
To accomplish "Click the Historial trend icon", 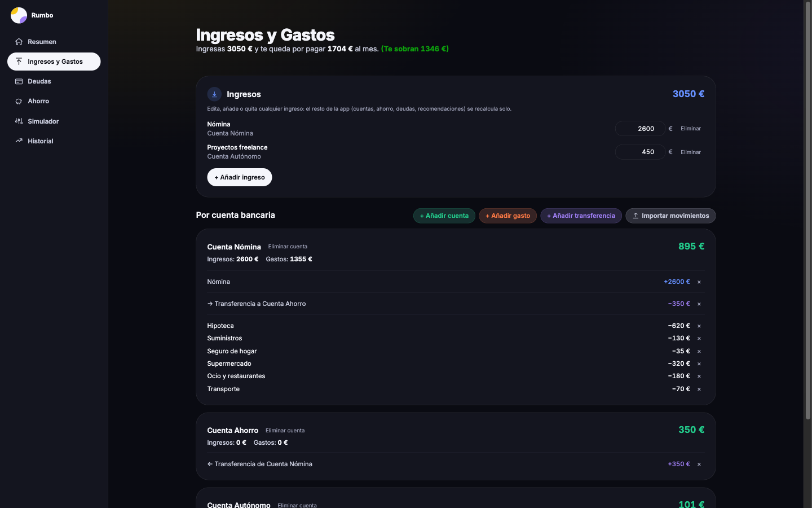I will [x=19, y=141].
